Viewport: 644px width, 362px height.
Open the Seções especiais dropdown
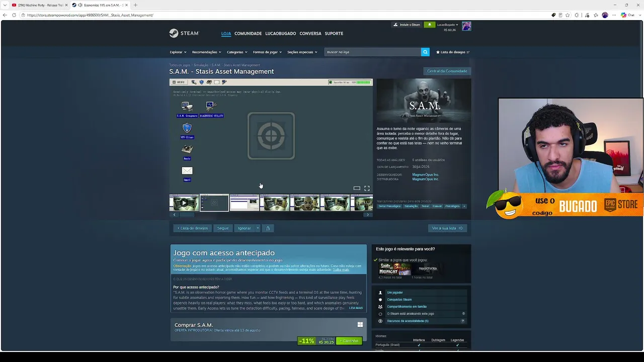(302, 52)
